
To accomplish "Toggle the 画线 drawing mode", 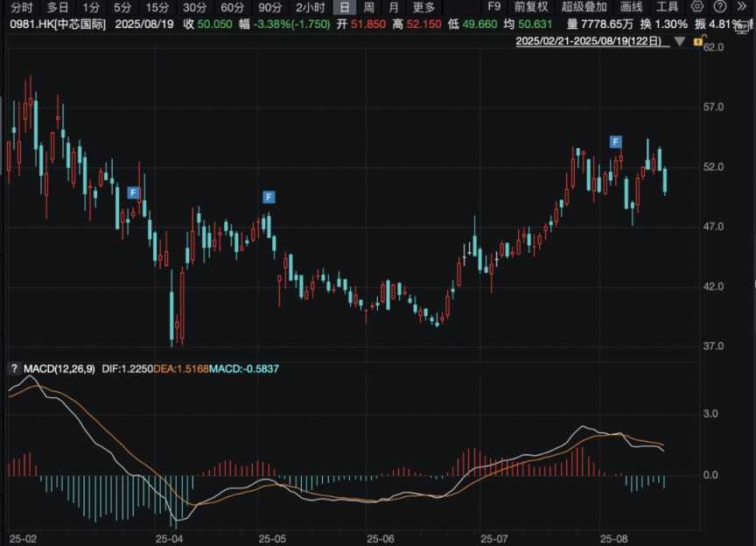I will [632, 7].
